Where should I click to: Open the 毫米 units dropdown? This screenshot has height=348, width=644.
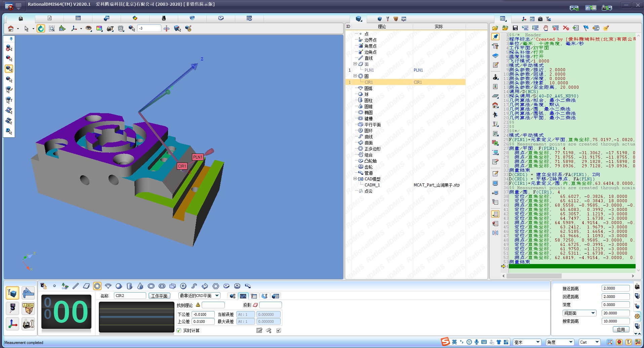click(x=538, y=342)
